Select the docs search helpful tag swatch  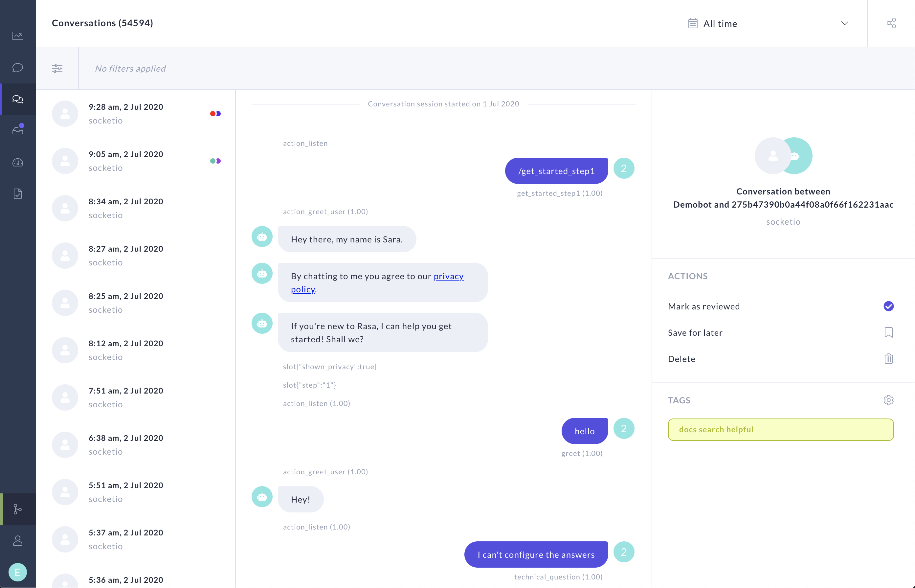pos(780,429)
